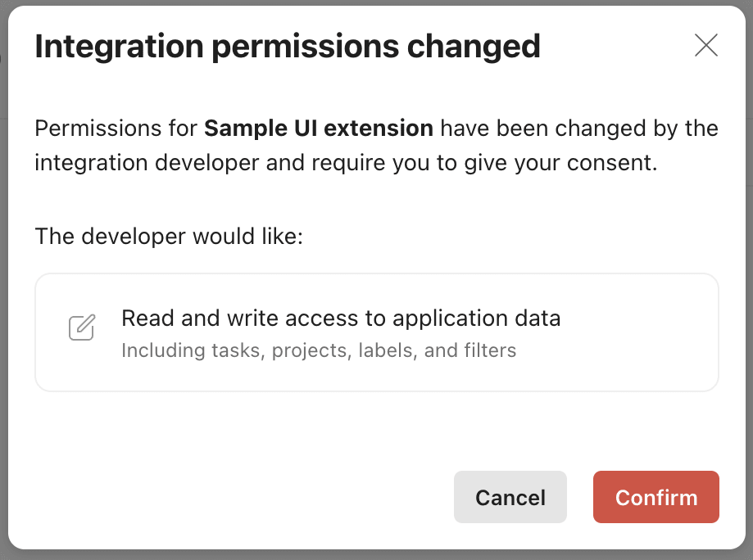This screenshot has height=560, width=753.
Task: Click the word "labels" in permission details
Action: tap(390, 351)
